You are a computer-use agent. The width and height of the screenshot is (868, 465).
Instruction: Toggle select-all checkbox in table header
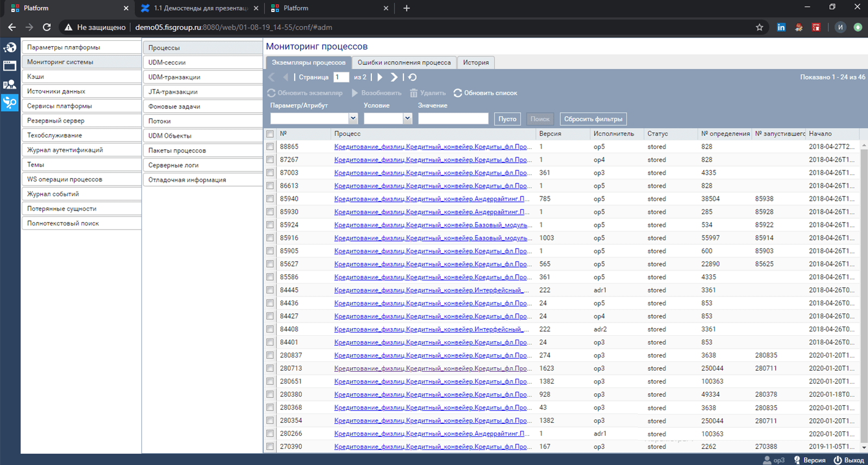pos(270,133)
